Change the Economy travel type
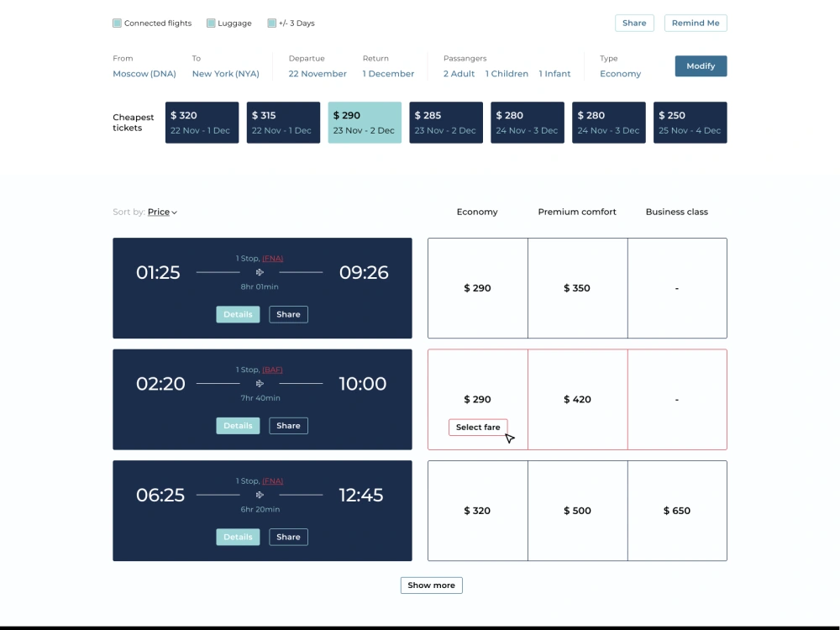 click(x=620, y=74)
